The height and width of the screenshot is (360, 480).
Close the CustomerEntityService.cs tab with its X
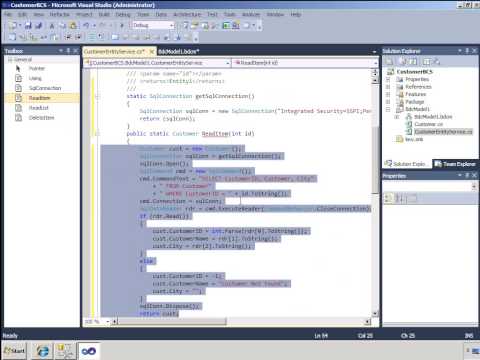152,51
